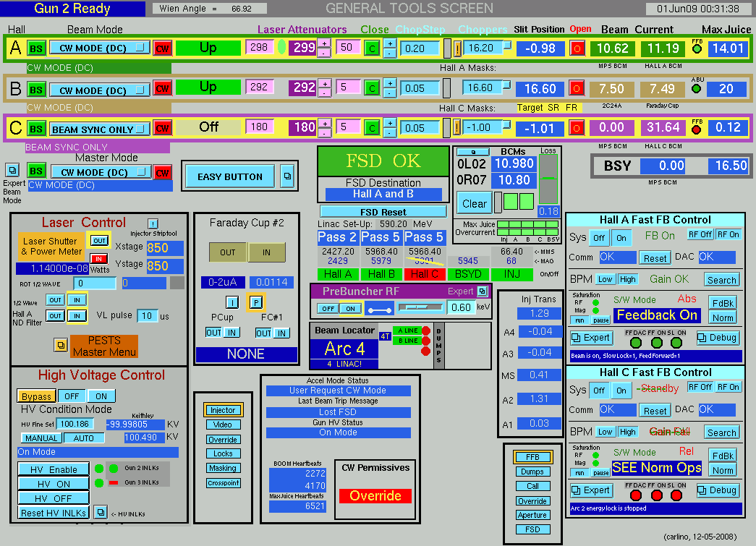
Task: Open Hall B beam mode dropdown
Action: [99, 90]
